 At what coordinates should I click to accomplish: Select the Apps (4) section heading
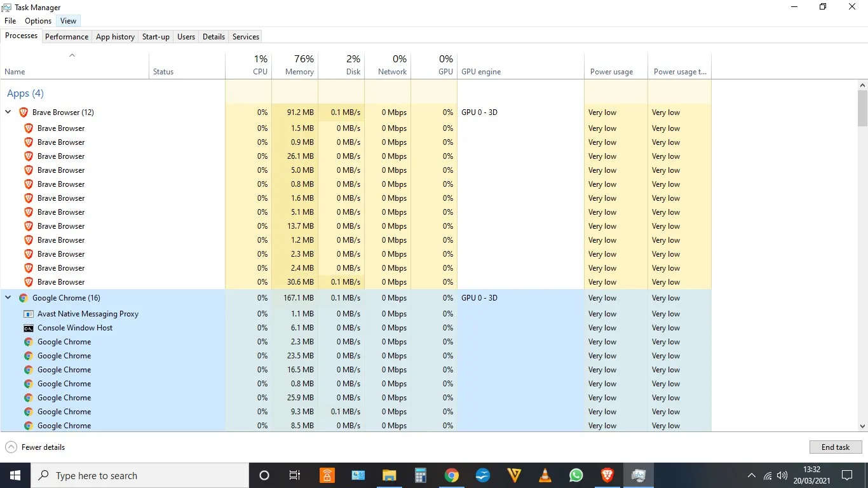[25, 93]
